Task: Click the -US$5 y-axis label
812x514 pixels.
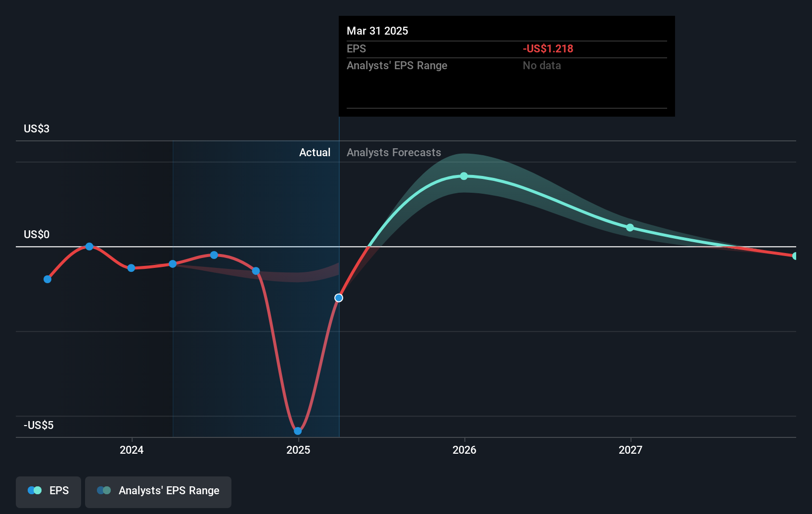Action: 39,425
